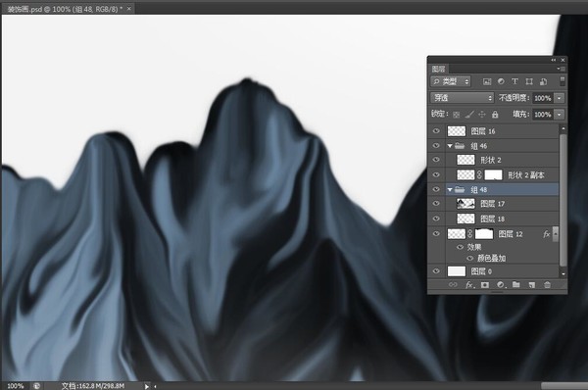Open the Layers panel flyout menu
Viewport: 588px width, 390px height.
(561, 69)
